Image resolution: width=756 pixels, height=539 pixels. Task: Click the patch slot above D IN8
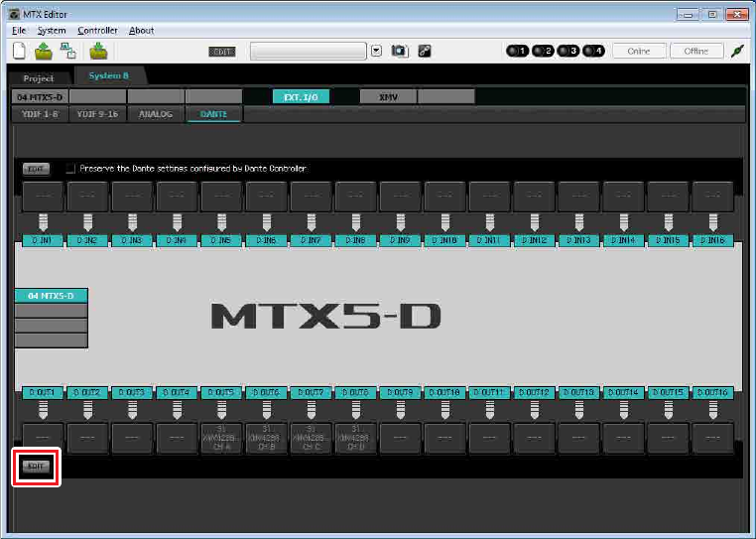click(355, 197)
